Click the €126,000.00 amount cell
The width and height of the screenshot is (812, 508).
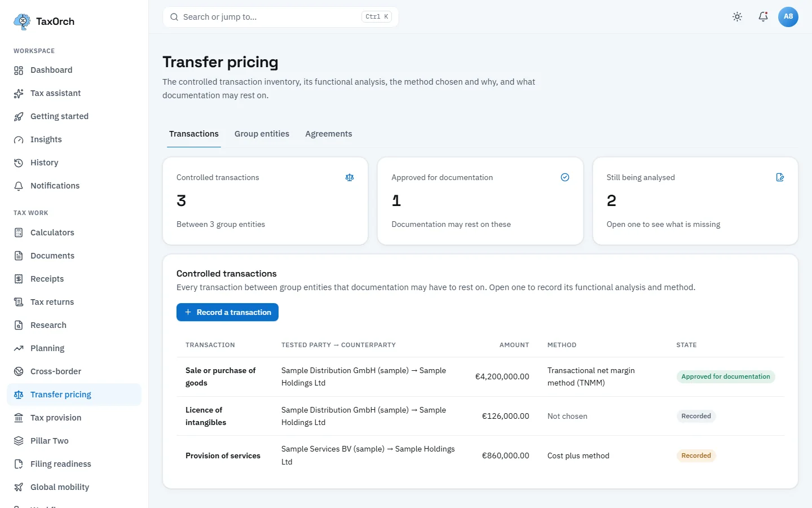505,416
